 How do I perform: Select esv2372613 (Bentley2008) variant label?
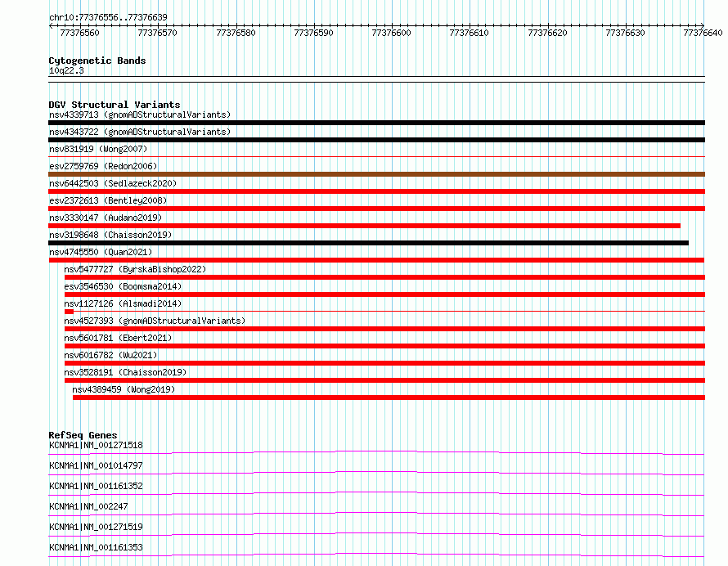(x=108, y=200)
